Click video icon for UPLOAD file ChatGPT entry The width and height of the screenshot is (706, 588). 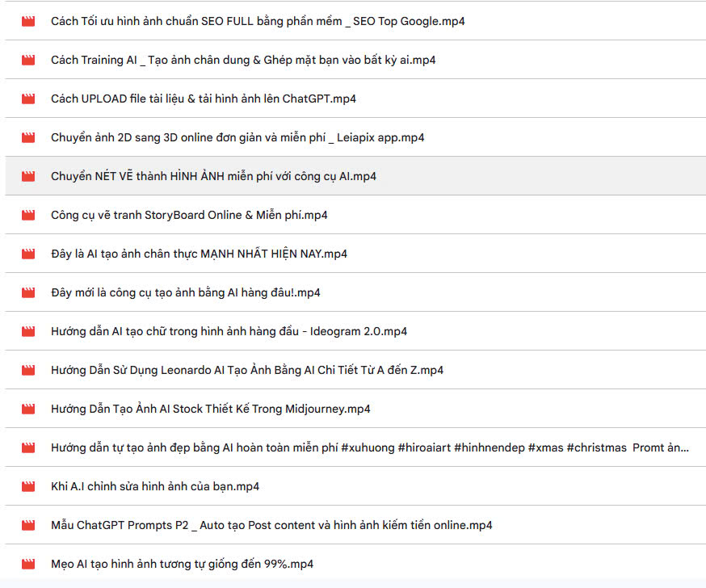pos(28,99)
